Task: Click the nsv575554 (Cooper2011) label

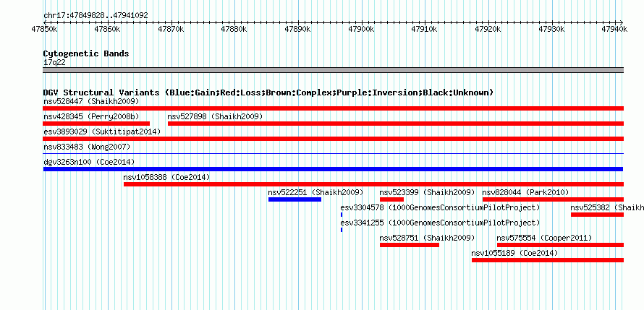Action: (x=544, y=238)
